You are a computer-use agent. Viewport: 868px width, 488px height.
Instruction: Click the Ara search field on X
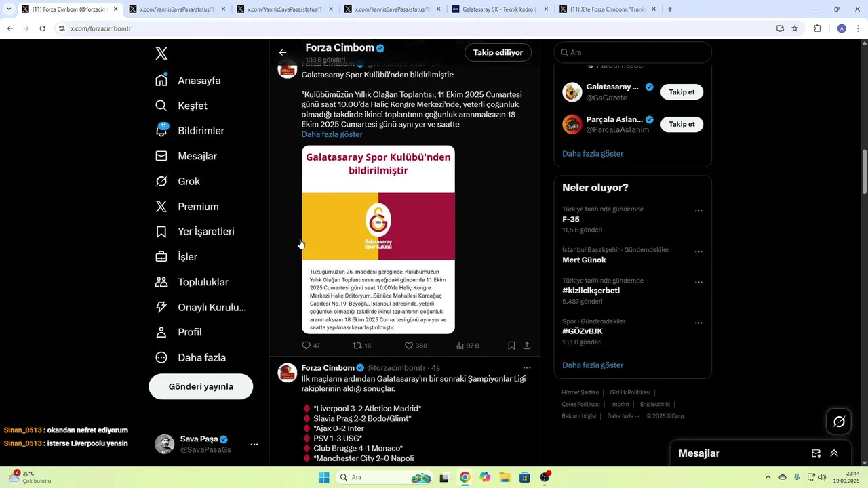coord(633,52)
